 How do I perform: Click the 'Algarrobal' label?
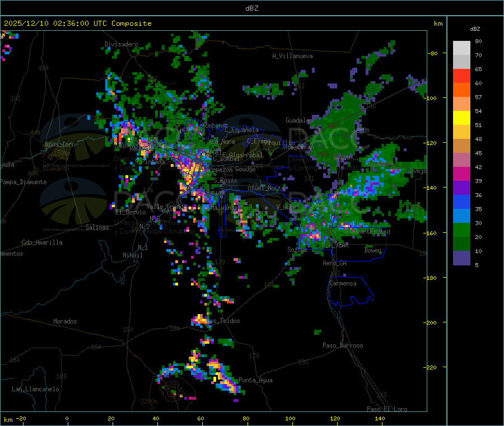pos(246,155)
